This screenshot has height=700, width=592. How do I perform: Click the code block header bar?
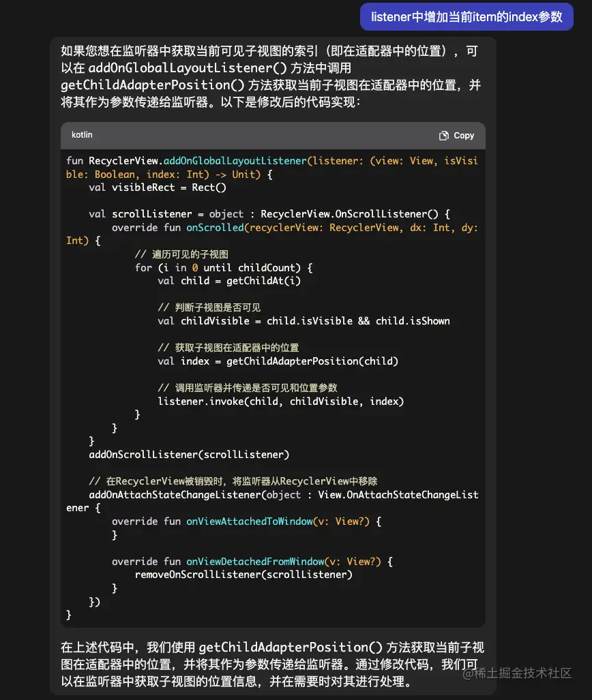(273, 135)
